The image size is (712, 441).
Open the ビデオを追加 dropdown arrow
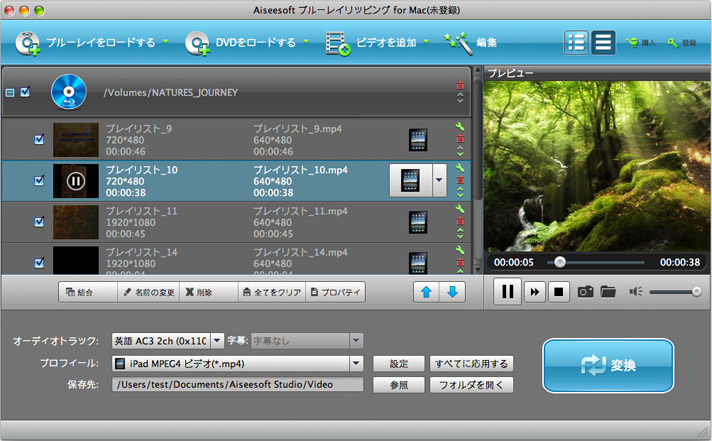point(426,42)
